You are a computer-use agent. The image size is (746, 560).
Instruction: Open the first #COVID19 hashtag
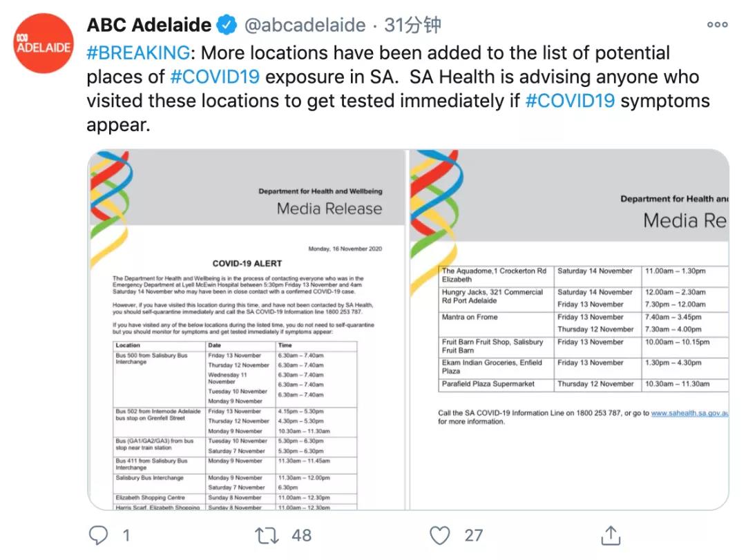click(x=215, y=77)
